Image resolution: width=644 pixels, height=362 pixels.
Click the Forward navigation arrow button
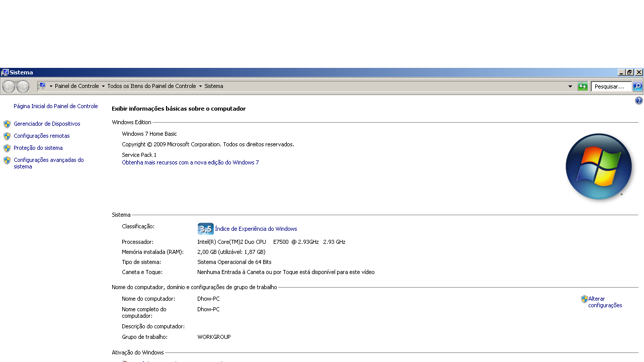[23, 86]
